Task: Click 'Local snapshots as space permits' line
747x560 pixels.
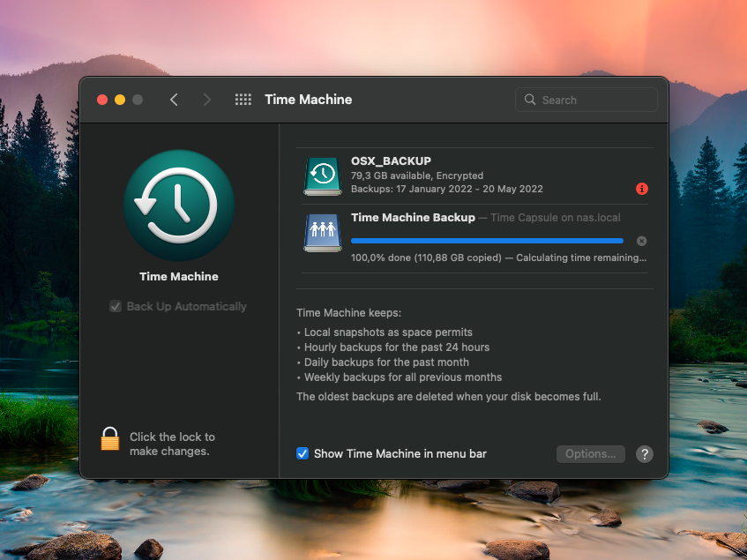Action: (388, 332)
